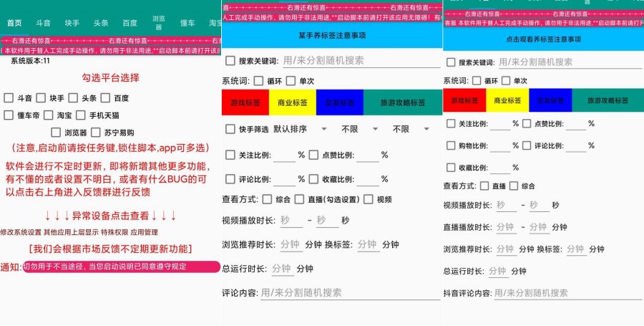The image size is (644, 326).
Task: Enable the 头条 platform checkbox
Action: click(x=73, y=98)
